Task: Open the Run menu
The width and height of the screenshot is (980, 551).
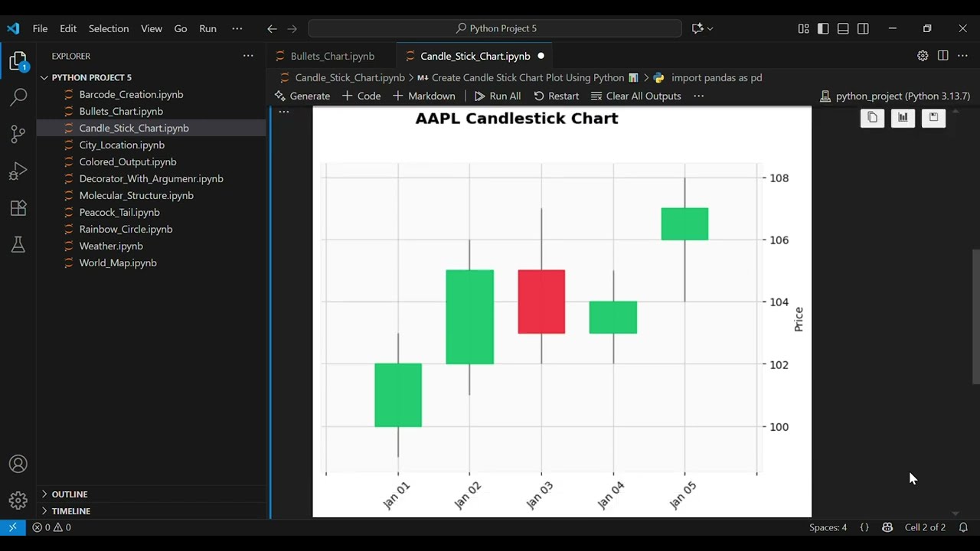Action: [207, 28]
